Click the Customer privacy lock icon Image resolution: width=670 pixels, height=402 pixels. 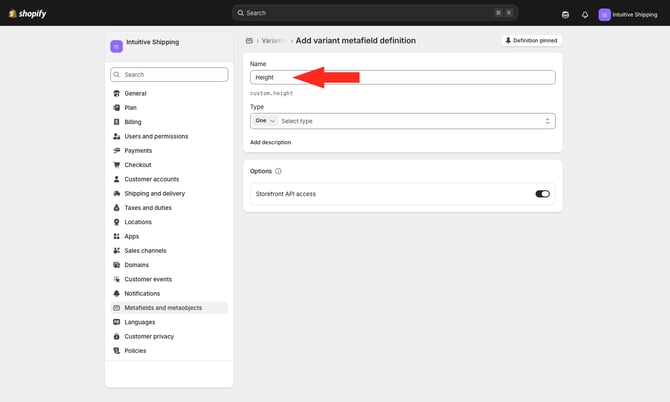tap(116, 337)
